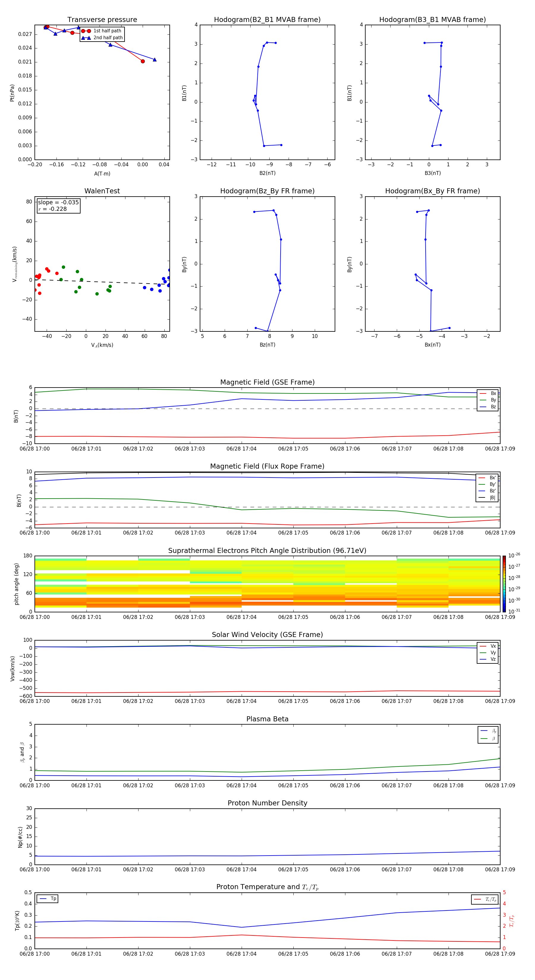Viewport: 535px width, 980px height.
Task: Click the 2nd half path legend entry
Action: point(102,38)
